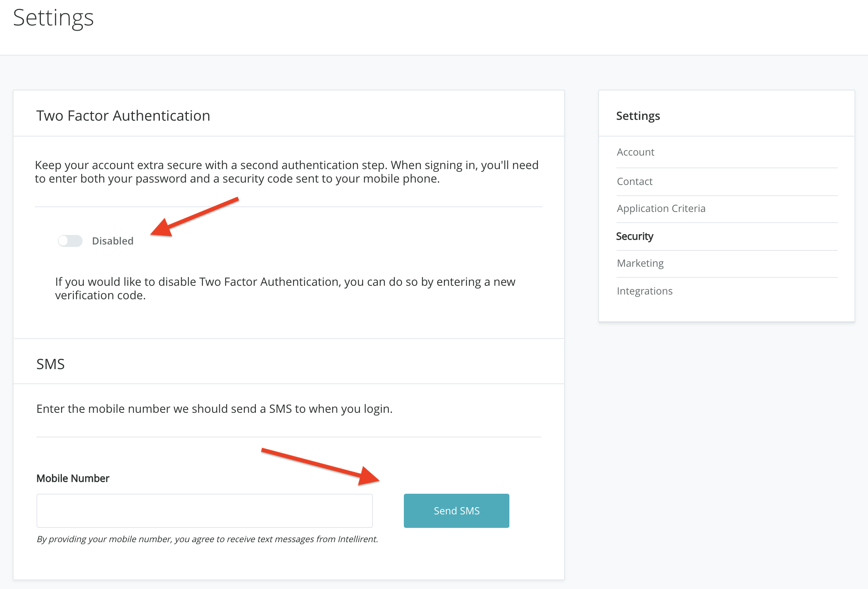The image size is (868, 589).
Task: Focus the Mobile Number input field
Action: point(204,511)
